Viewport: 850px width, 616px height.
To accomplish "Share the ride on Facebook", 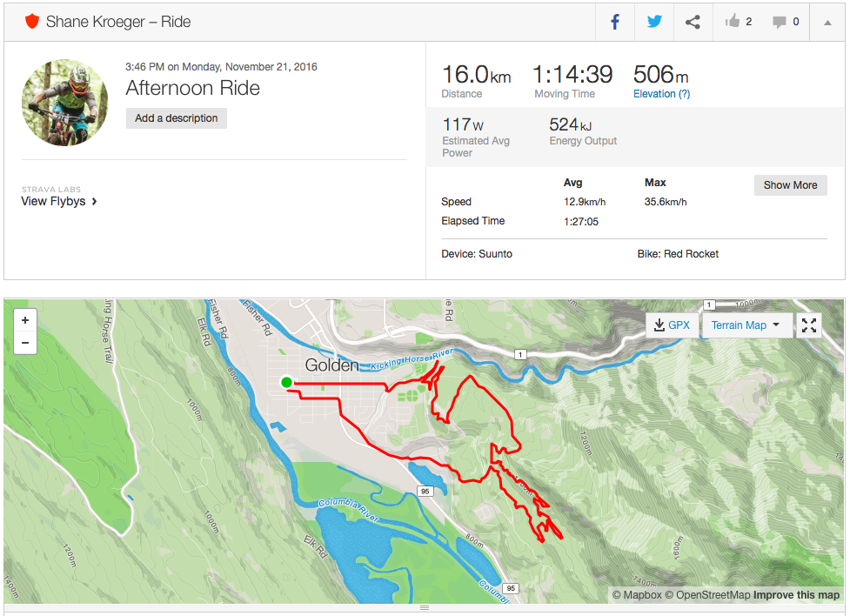I will pos(615,23).
